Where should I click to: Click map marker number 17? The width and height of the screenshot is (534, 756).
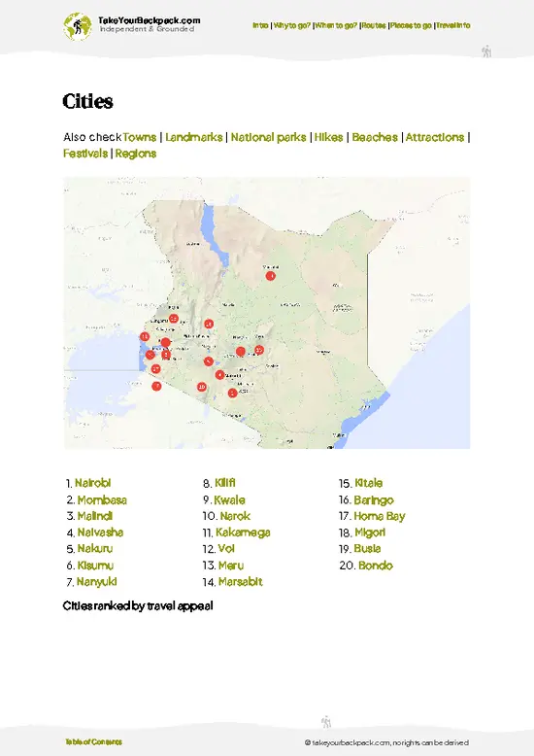(155, 369)
